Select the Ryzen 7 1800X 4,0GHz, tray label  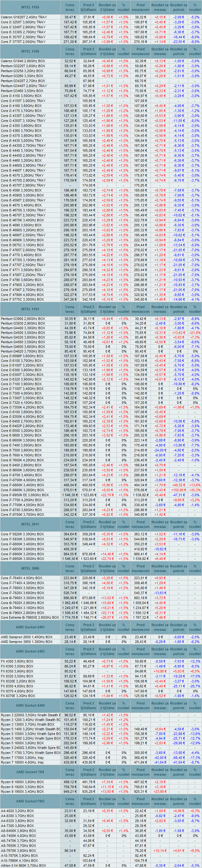23,763
